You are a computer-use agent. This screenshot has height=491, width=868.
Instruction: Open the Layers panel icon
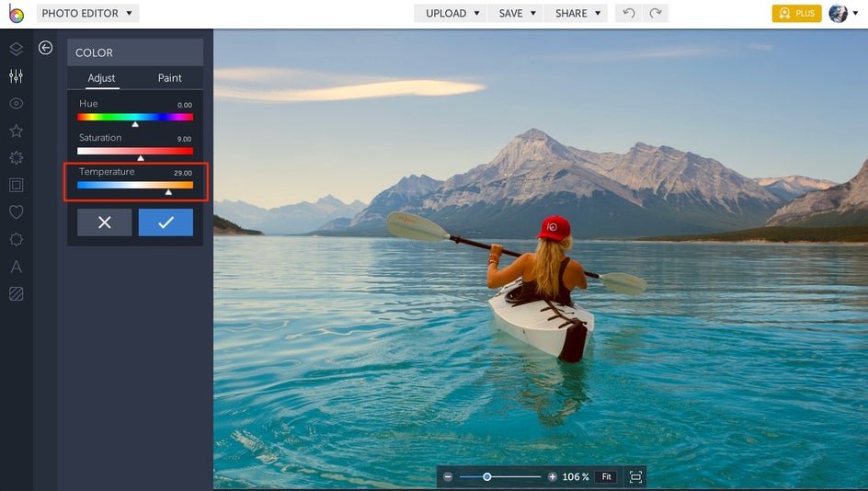coord(16,49)
